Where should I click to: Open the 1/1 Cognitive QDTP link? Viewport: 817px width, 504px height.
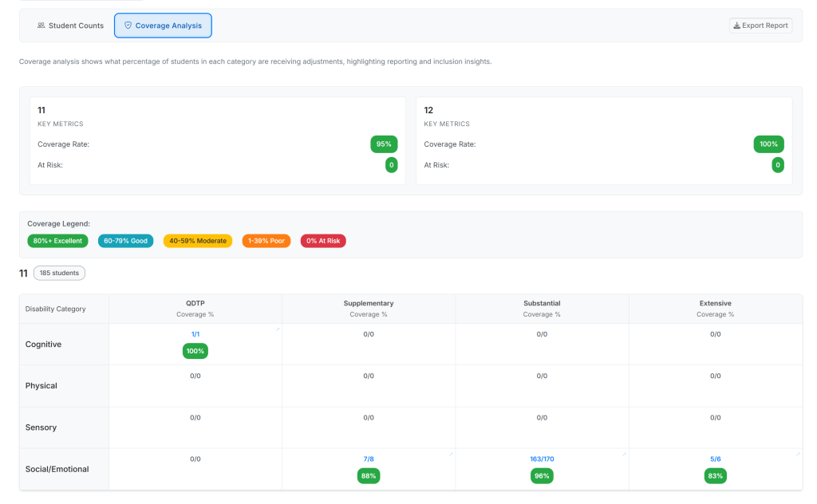(195, 334)
